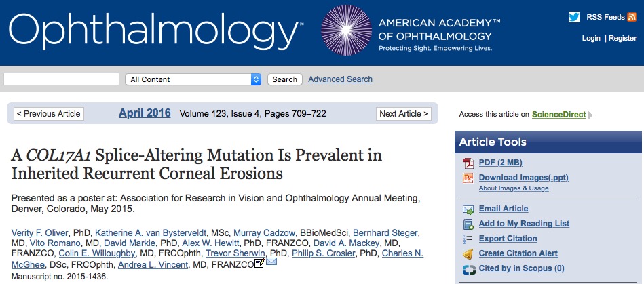The image size is (644, 284).
Task: Click author email envelope icon
Action: click(x=271, y=262)
